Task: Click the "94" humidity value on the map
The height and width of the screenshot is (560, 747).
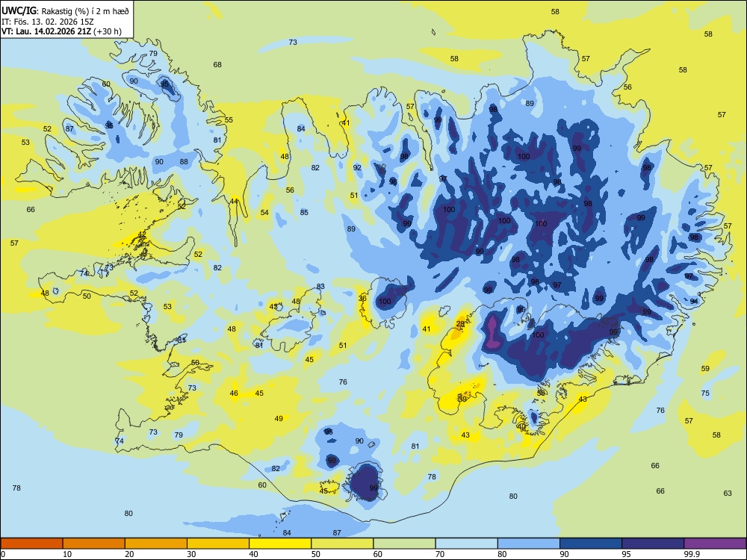Action: tap(694, 301)
